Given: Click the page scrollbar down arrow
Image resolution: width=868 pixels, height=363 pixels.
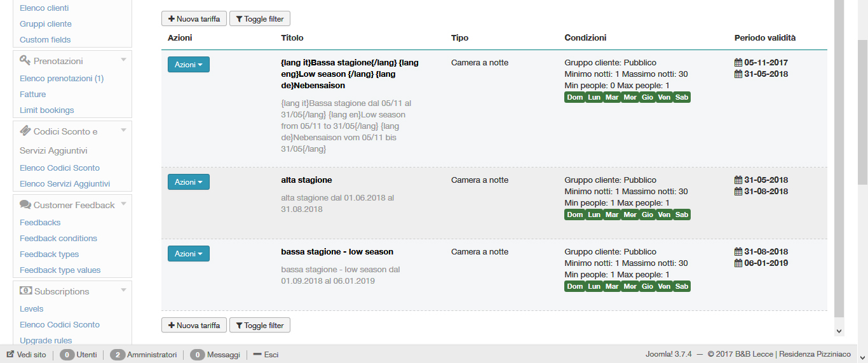Looking at the screenshot, I should tap(839, 331).
